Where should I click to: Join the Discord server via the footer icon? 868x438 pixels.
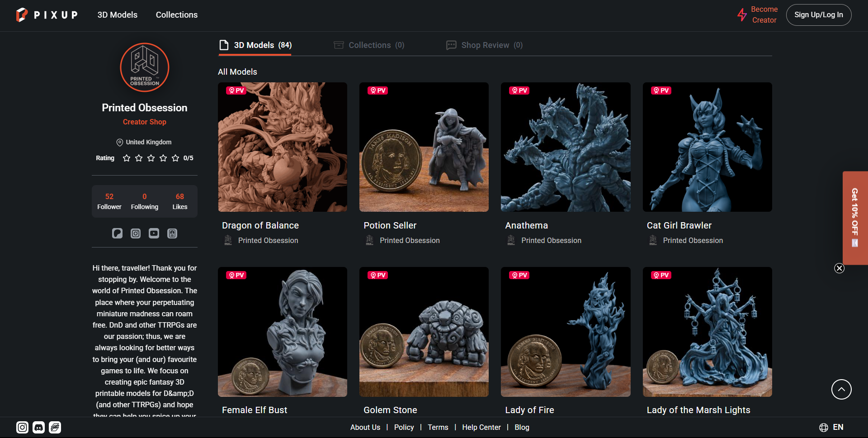(38, 427)
